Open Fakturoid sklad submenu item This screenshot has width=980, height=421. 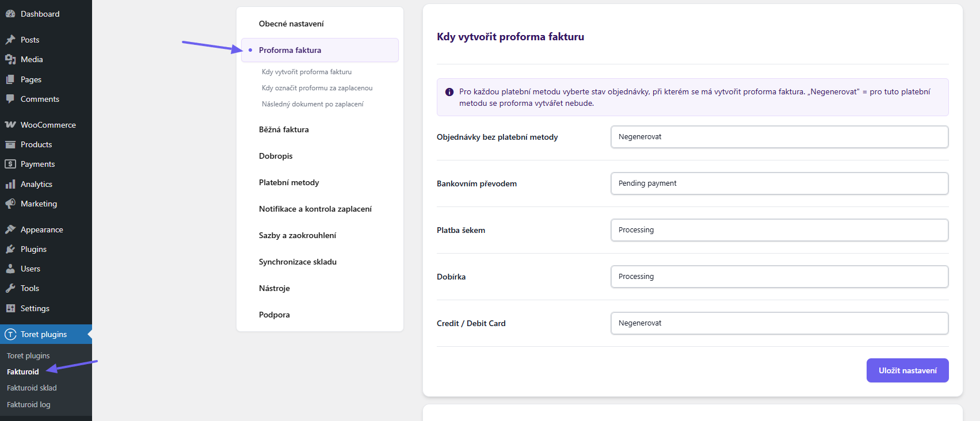click(32, 388)
